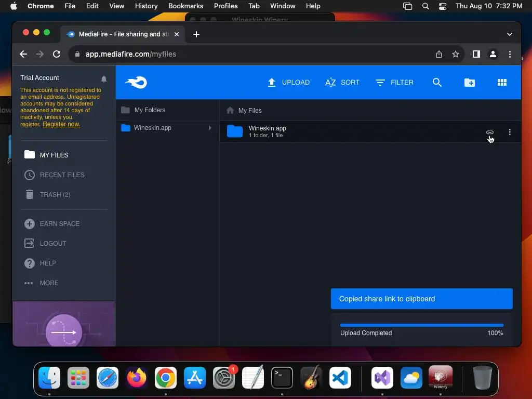This screenshot has height=399, width=532.
Task: Click the My Files breadcrumb text
Action: pyautogui.click(x=250, y=111)
